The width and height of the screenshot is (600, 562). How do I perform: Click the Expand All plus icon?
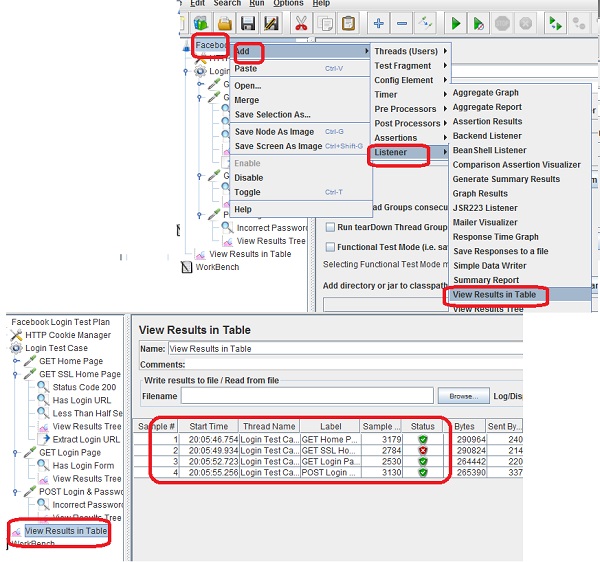click(x=379, y=23)
